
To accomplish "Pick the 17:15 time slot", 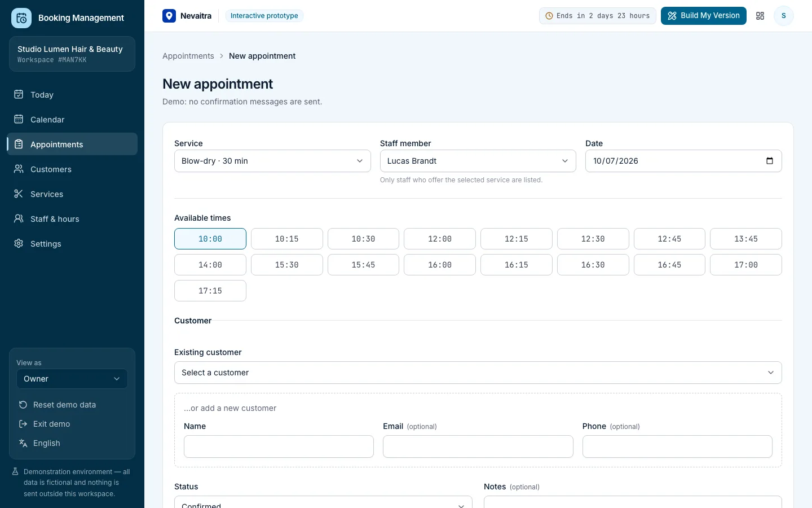I will (x=210, y=291).
